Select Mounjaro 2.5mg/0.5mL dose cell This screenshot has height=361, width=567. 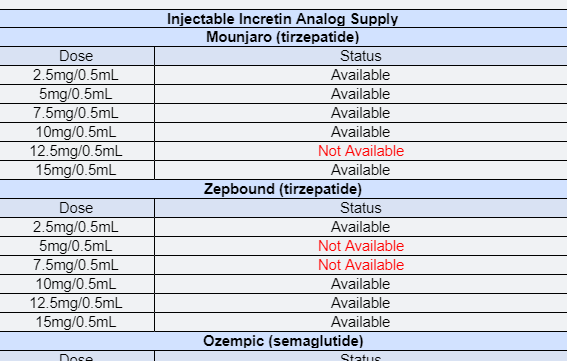76,75
